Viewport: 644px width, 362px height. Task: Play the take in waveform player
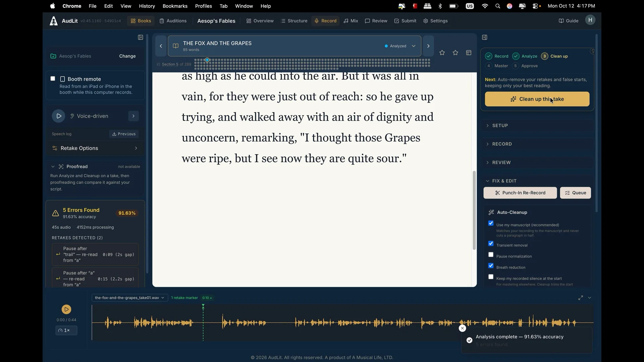click(x=66, y=309)
